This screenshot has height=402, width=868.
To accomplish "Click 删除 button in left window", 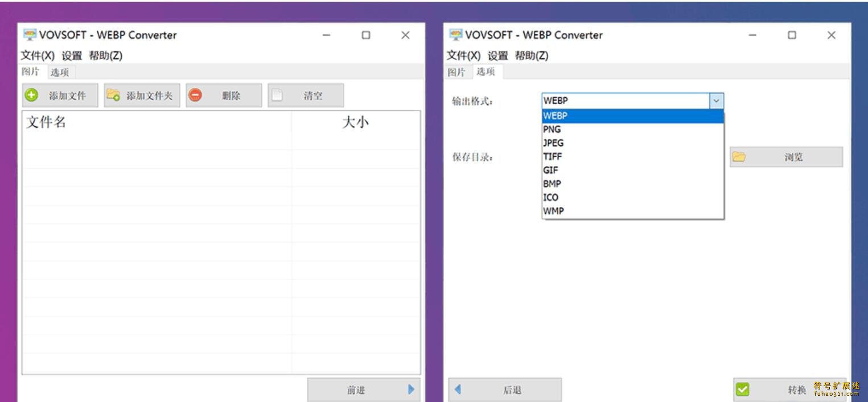I will click(224, 96).
